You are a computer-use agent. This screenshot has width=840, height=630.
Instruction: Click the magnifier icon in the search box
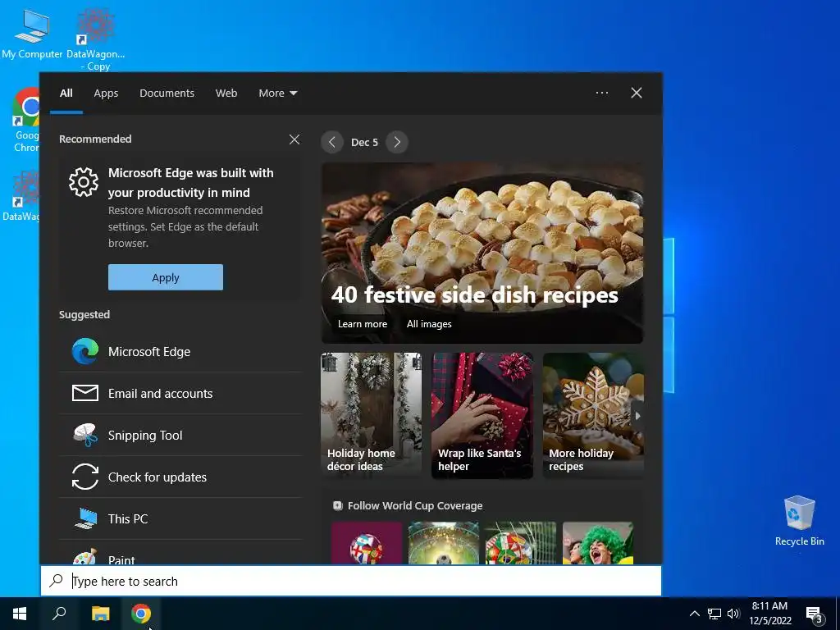click(57, 581)
